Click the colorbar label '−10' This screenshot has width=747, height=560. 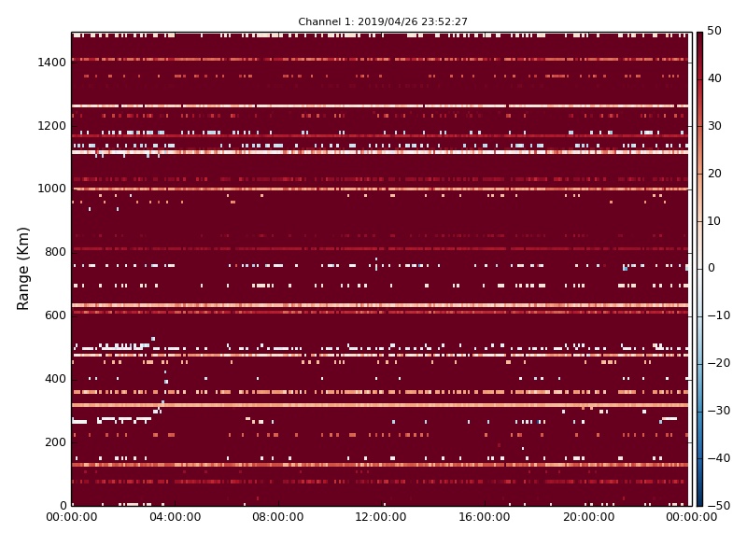pyautogui.click(x=718, y=315)
